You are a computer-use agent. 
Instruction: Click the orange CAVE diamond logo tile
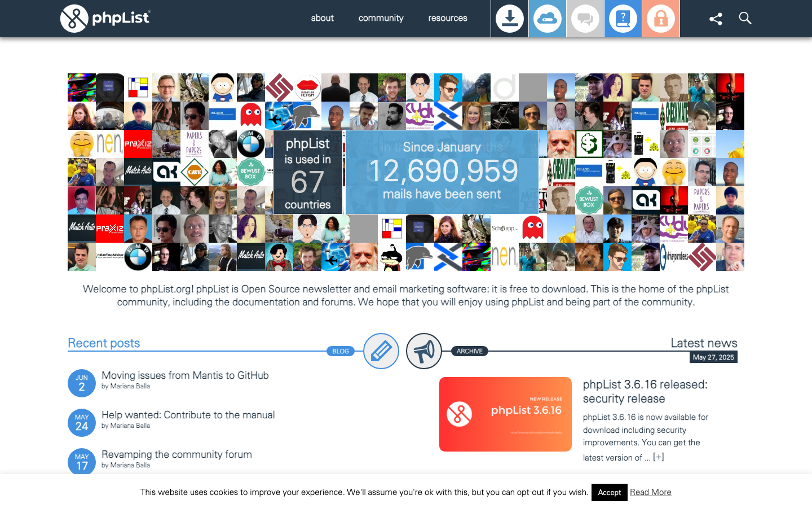tap(195, 172)
